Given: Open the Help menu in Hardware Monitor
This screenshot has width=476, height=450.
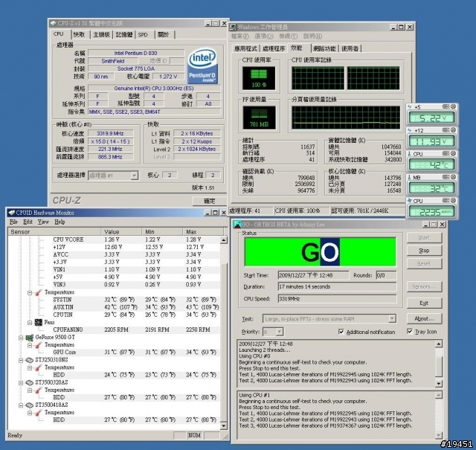Looking at the screenshot, I should point(59,222).
